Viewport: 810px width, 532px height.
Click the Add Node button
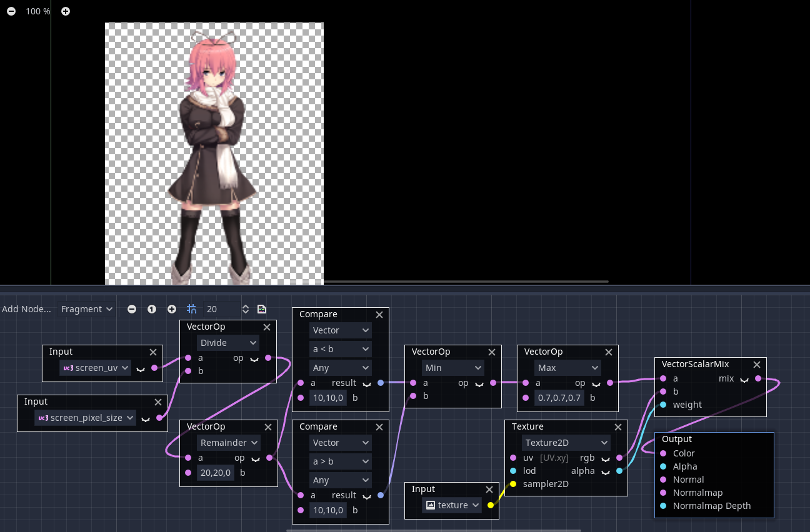(26, 308)
